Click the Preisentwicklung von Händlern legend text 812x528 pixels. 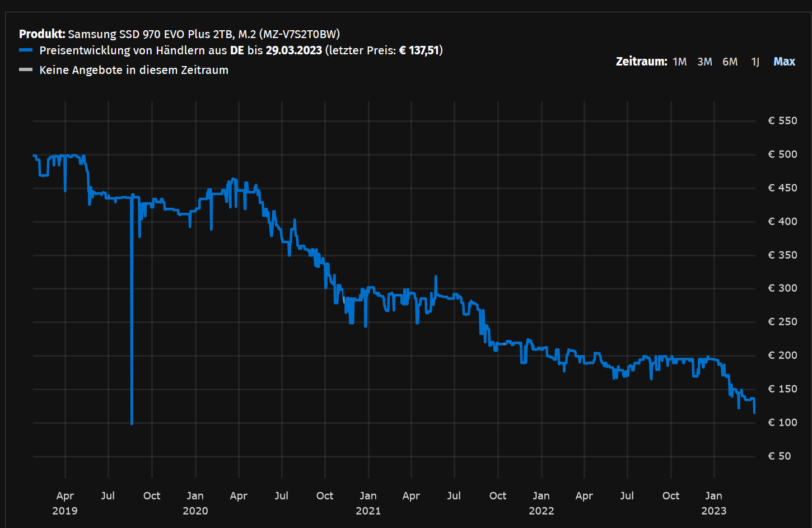(241, 50)
